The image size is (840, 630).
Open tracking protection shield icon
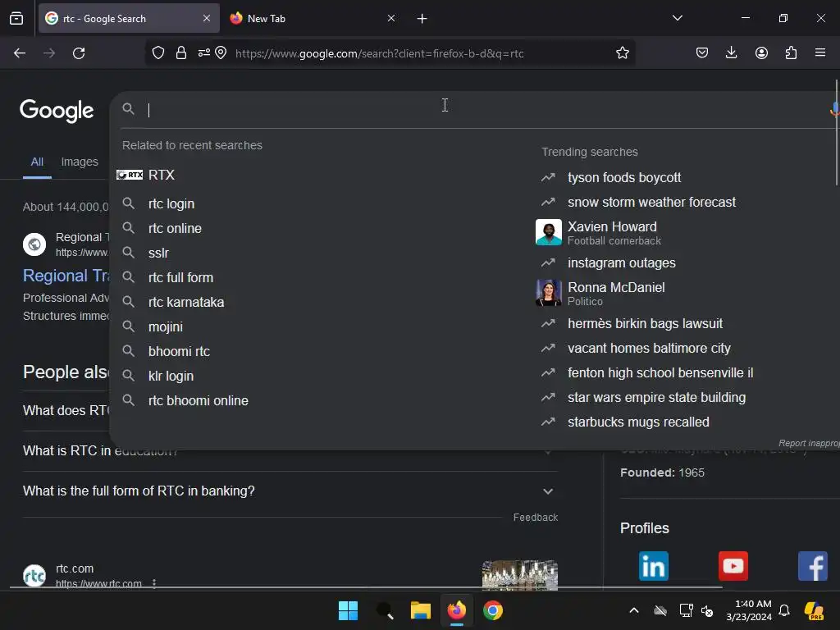(x=158, y=53)
